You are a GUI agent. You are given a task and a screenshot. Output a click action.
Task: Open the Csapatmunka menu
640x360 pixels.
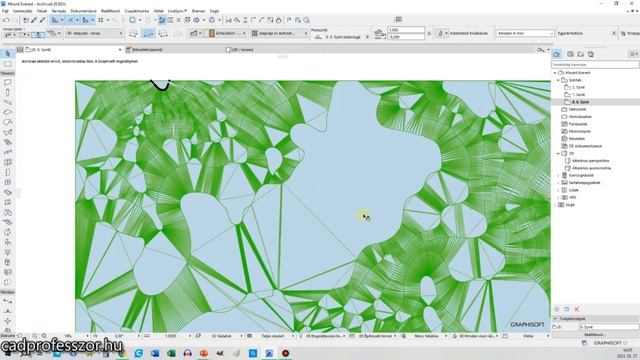click(x=137, y=11)
